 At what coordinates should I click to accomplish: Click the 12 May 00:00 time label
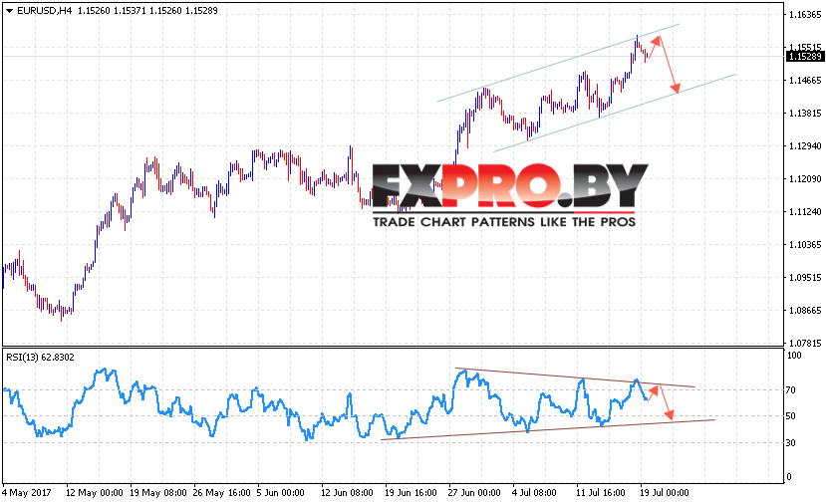[x=95, y=493]
